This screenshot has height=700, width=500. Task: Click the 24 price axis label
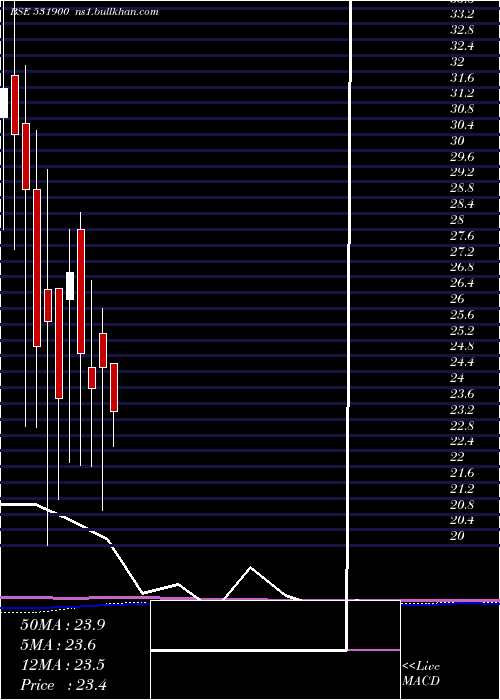pyautogui.click(x=457, y=378)
